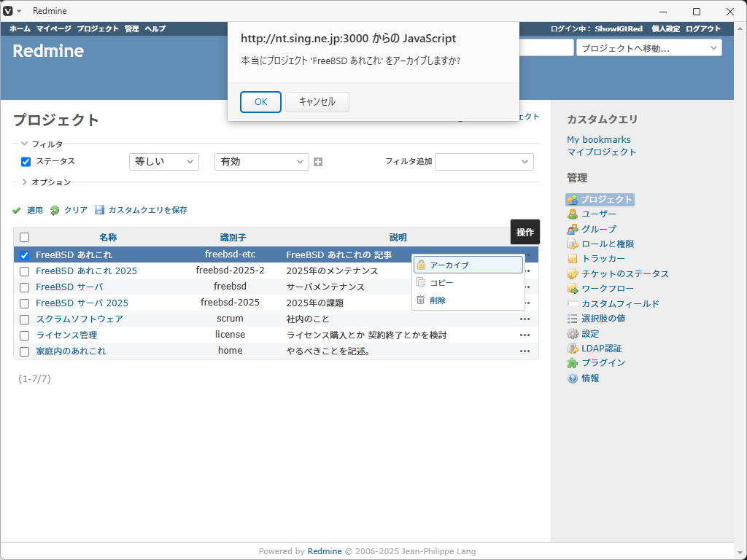Image resolution: width=747 pixels, height=560 pixels.
Task: Click the roles icon beside ロールと権限
Action: pos(573,244)
